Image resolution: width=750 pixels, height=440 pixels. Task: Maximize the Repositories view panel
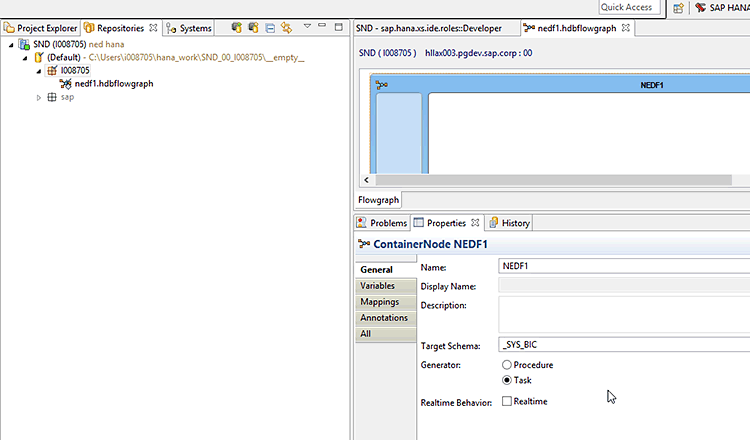tap(339, 27)
